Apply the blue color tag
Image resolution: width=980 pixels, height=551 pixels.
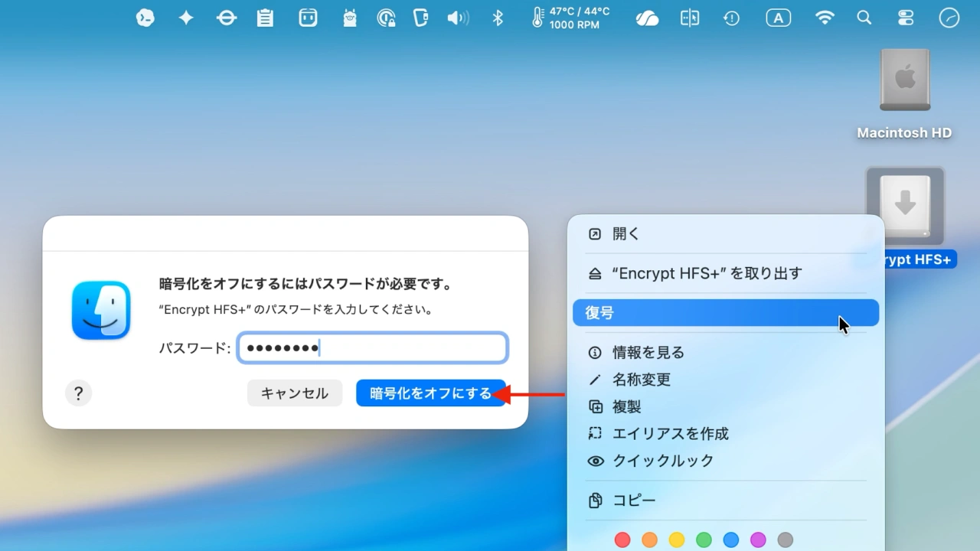point(731,540)
